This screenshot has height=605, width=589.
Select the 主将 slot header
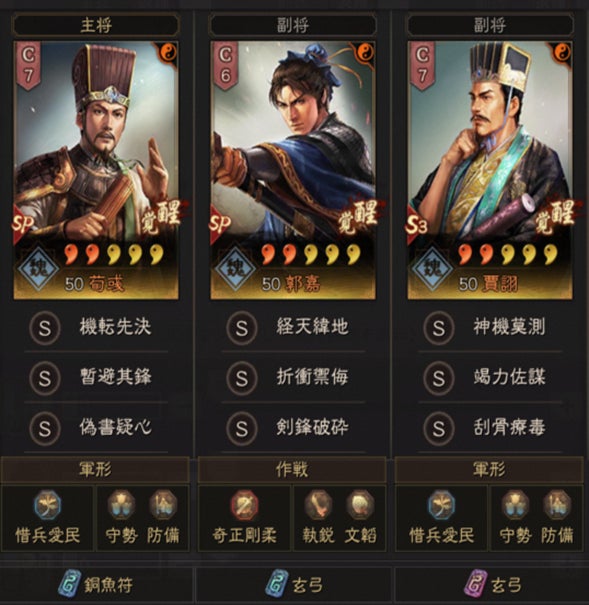click(x=96, y=25)
